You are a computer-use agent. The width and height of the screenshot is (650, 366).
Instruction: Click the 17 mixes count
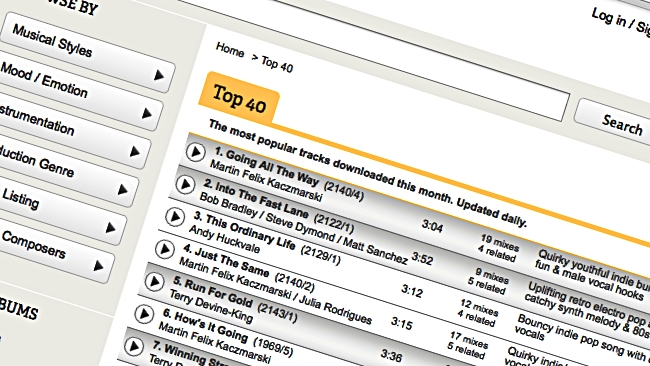point(469,340)
